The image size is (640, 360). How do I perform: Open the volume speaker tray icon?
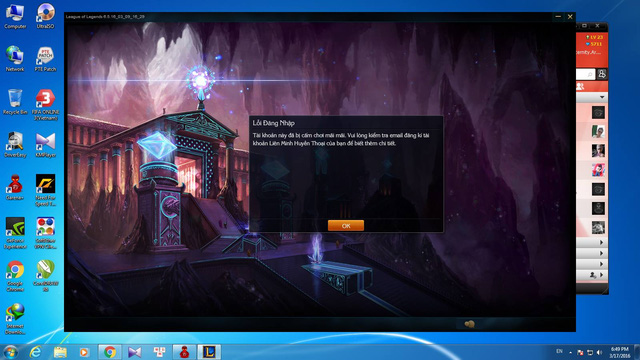pyautogui.click(x=599, y=352)
